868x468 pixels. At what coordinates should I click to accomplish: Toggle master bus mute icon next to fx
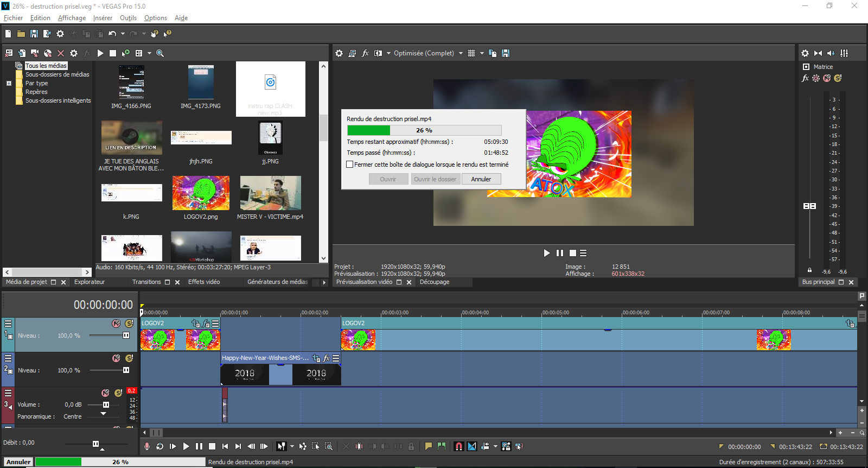827,78
